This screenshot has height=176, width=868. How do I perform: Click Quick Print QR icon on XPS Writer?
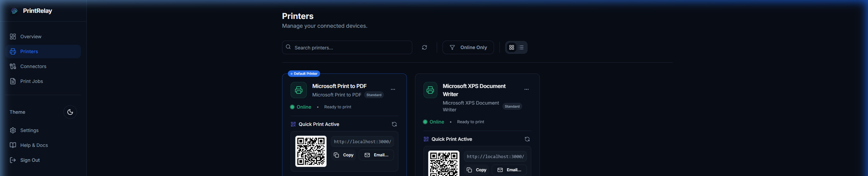pos(426,139)
